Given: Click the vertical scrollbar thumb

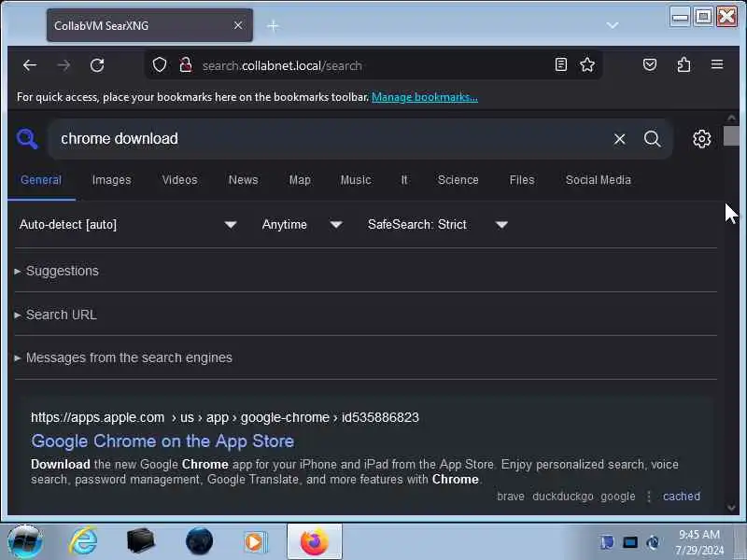Looking at the screenshot, I should click(731, 135).
